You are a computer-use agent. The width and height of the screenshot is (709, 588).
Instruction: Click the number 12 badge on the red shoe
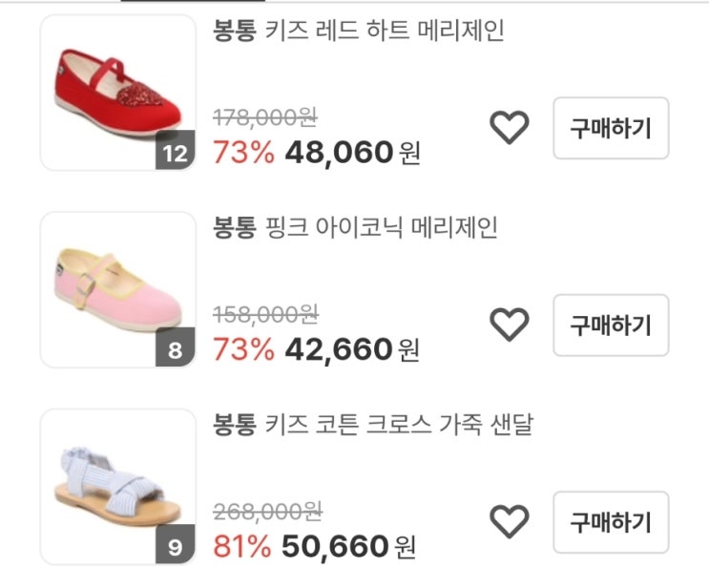pos(175,155)
